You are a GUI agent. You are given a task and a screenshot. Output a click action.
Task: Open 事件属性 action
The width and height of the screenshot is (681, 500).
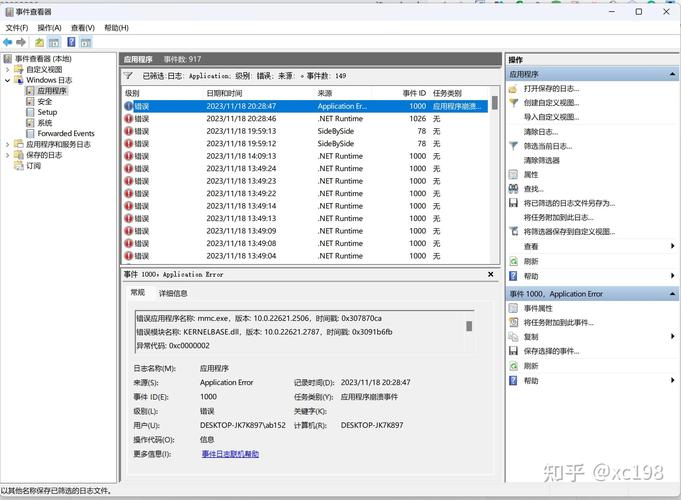[x=538, y=308]
